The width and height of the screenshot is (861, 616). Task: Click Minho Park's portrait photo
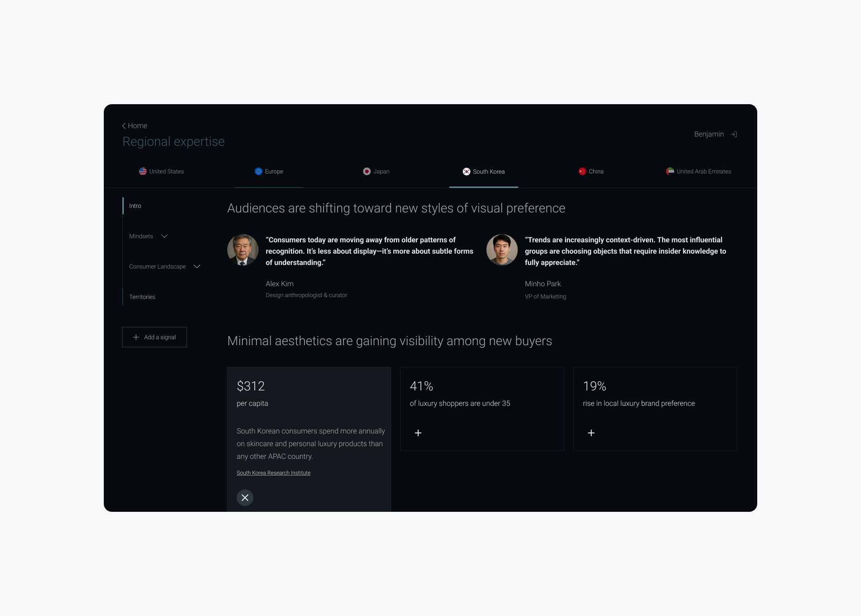point(502,250)
